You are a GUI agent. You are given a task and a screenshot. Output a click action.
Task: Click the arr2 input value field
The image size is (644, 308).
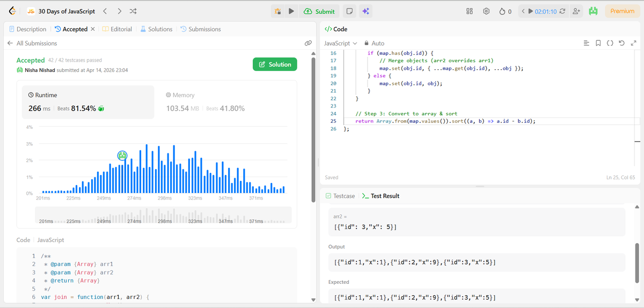[477, 226]
